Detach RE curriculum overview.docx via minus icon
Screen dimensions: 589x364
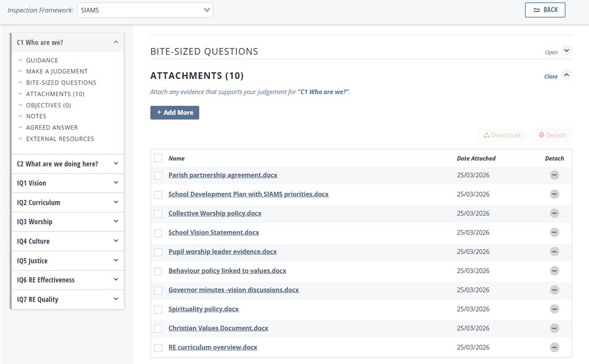[x=554, y=347]
